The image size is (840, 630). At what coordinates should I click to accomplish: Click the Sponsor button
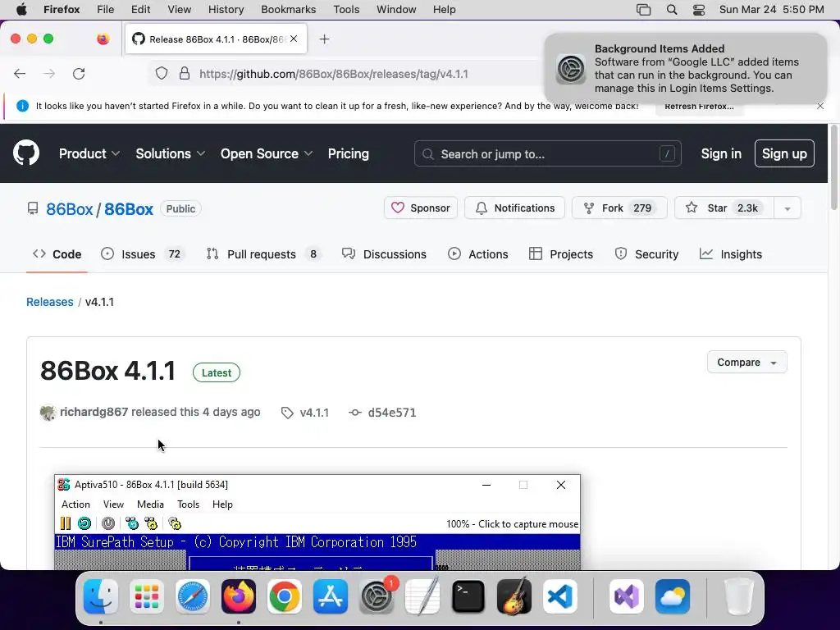[x=421, y=208]
